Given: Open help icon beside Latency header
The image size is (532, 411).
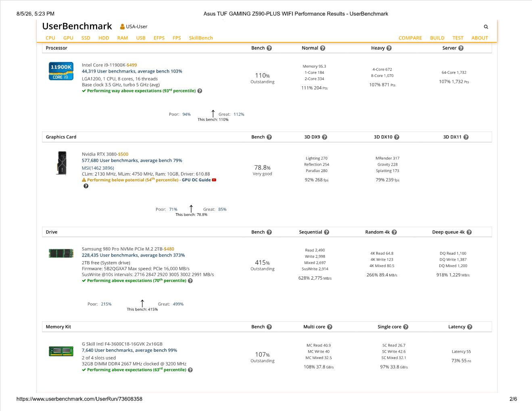Looking at the screenshot, I should click(x=470, y=327).
